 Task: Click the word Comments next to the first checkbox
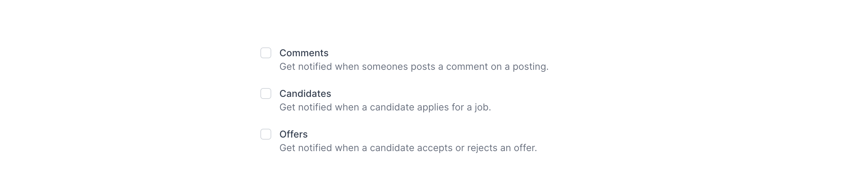[x=304, y=53]
